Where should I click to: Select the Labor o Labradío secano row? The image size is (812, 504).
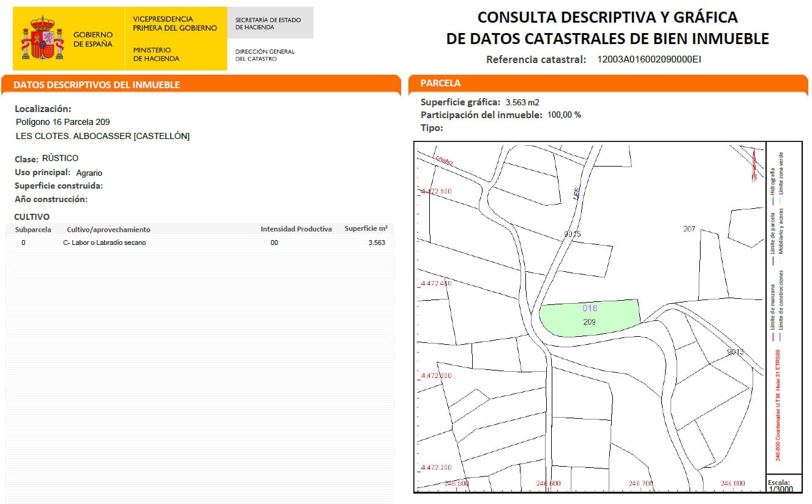[105, 243]
